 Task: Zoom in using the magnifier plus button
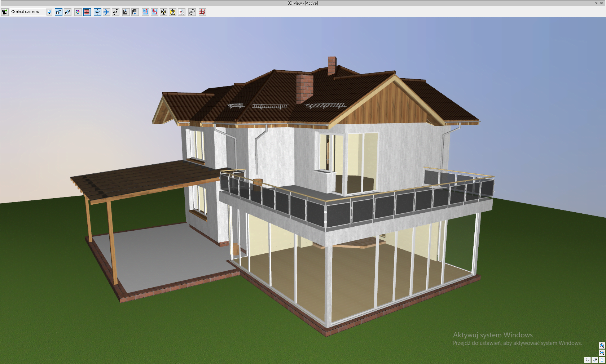point(602,346)
